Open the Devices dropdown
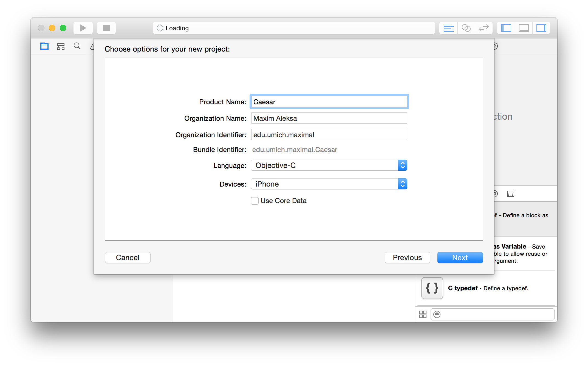Image resolution: width=588 pixels, height=366 pixels. [329, 184]
